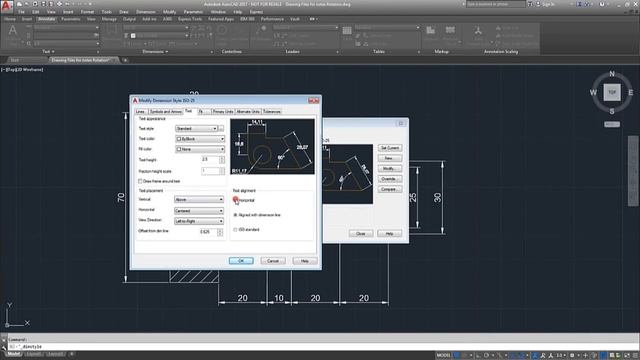This screenshot has height=360, width=640.
Task: Click Help in Modify Dimension Style dialog
Action: click(x=304, y=261)
